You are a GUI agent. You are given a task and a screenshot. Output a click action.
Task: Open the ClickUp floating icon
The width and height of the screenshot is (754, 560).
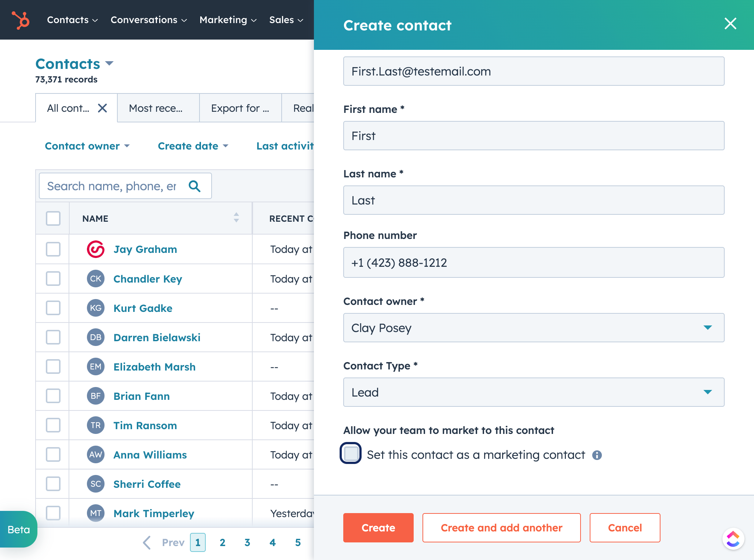point(733,539)
